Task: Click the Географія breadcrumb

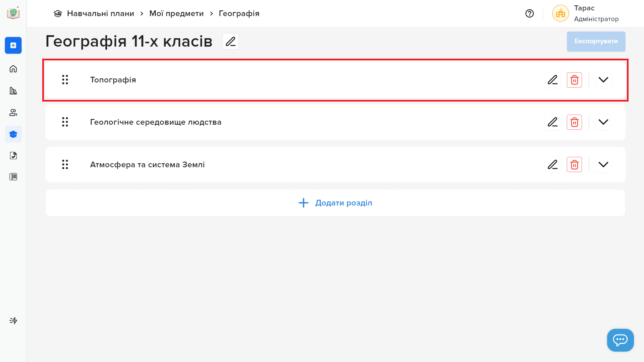Action: (x=239, y=13)
